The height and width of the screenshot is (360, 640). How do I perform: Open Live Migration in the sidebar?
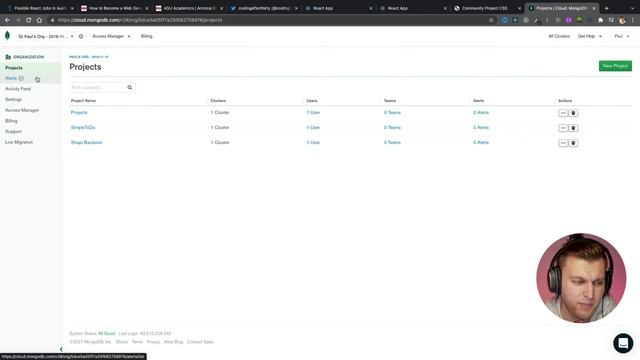(19, 142)
